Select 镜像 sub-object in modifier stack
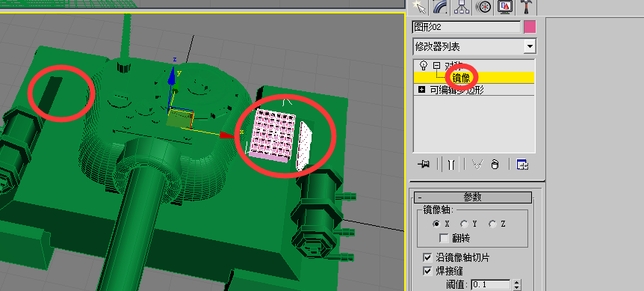 tap(461, 77)
